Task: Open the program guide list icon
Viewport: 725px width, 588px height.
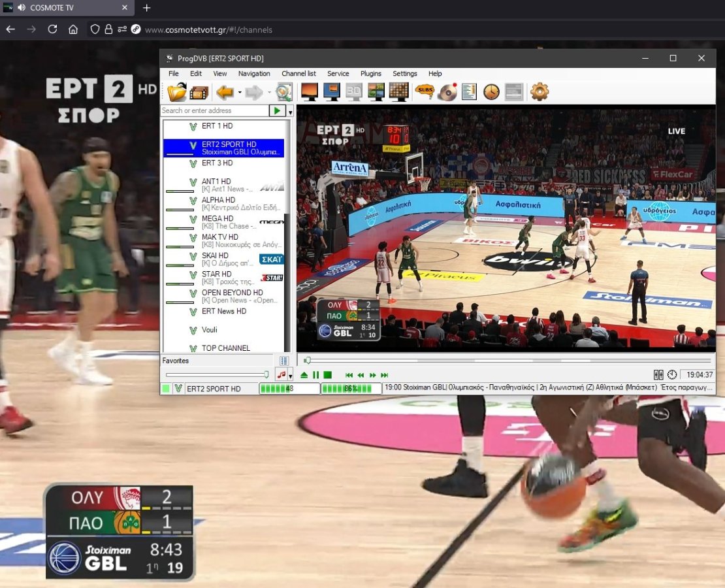Action: [x=469, y=92]
